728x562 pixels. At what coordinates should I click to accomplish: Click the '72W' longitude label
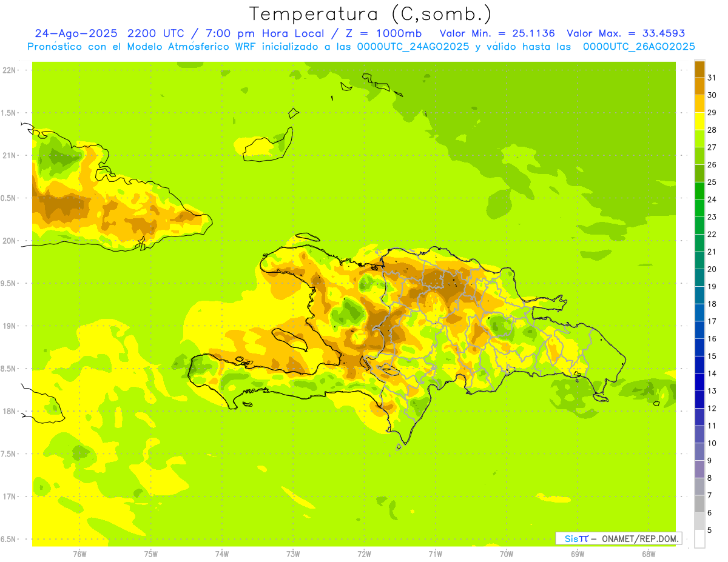[364, 554]
